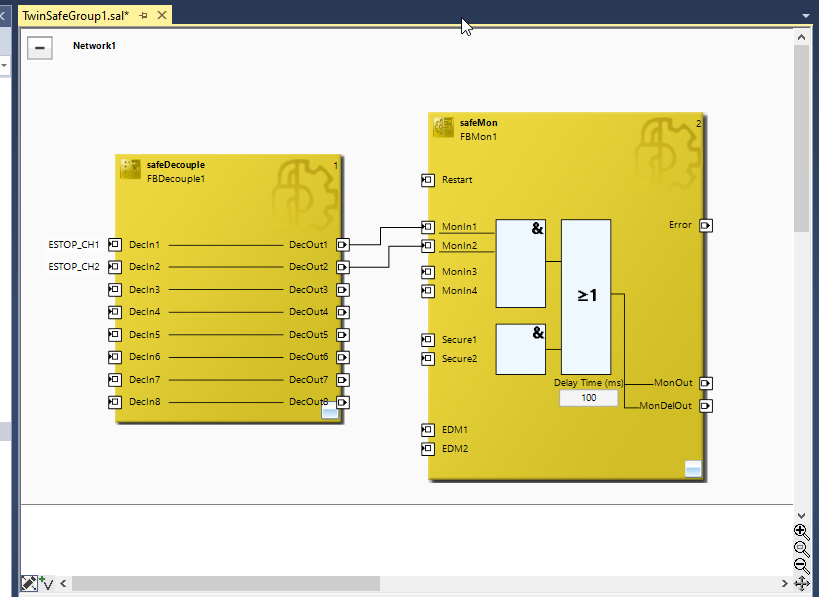Switch to TwinSafeGroup1.sal tab
Screen dimensions: 819x597
75,16
